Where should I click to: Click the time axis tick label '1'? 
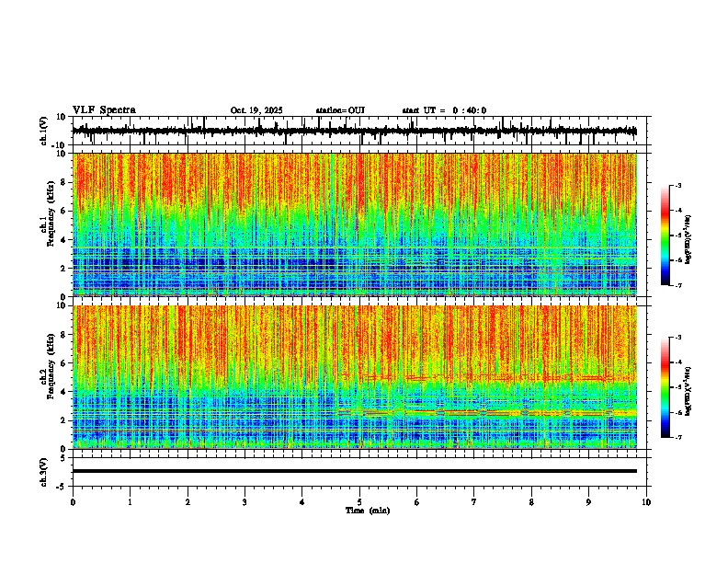tap(130, 502)
